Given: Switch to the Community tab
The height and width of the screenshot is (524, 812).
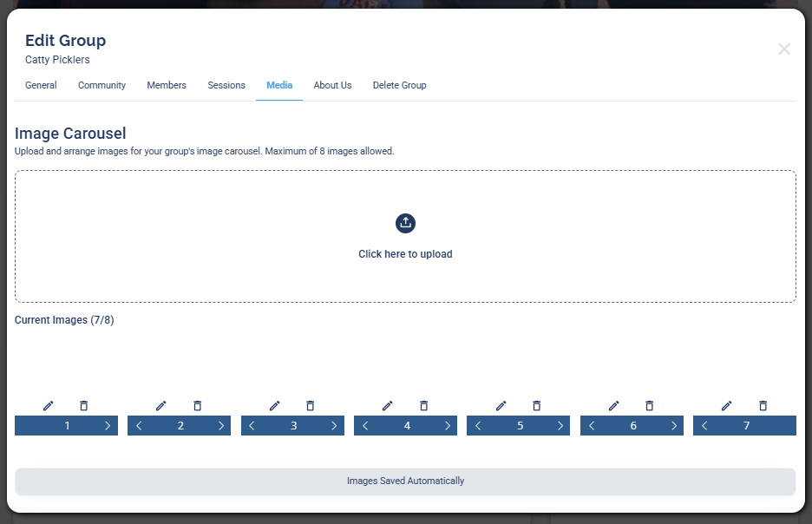Looking at the screenshot, I should 102,85.
